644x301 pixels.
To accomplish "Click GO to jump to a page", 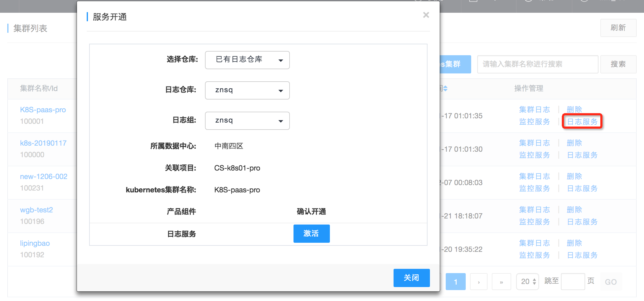I will 611,282.
